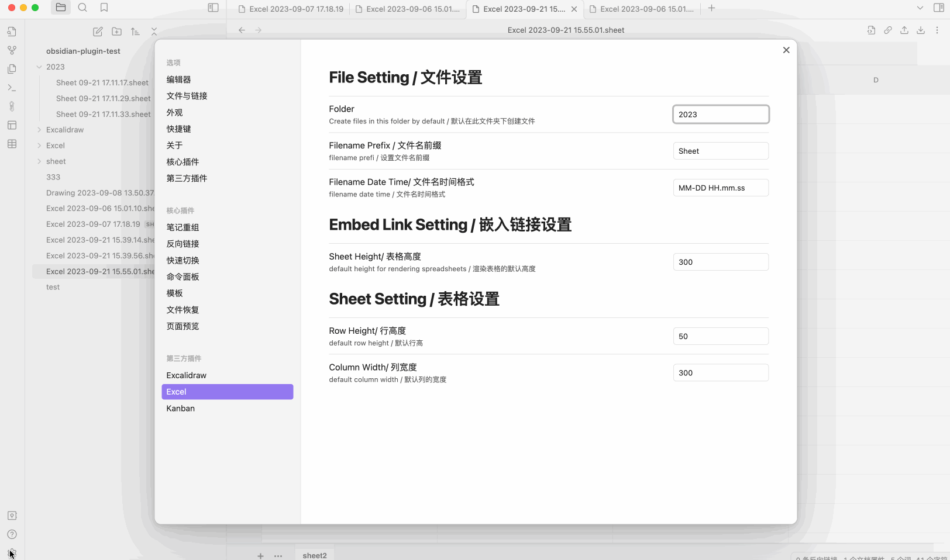Viewport: 950px width, 560px height.
Task: Expand the Excalidraw folder
Action: 39,130
